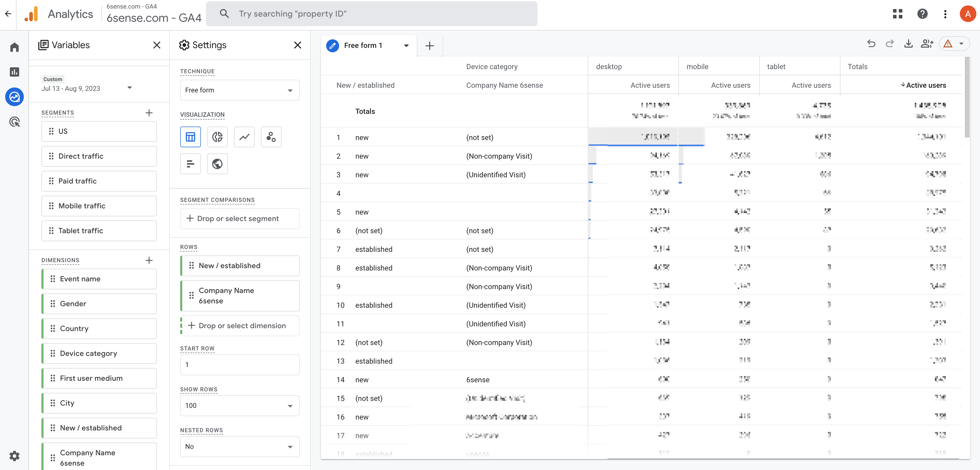980x470 pixels.
Task: Select the Direct traffic segment
Action: 99,156
